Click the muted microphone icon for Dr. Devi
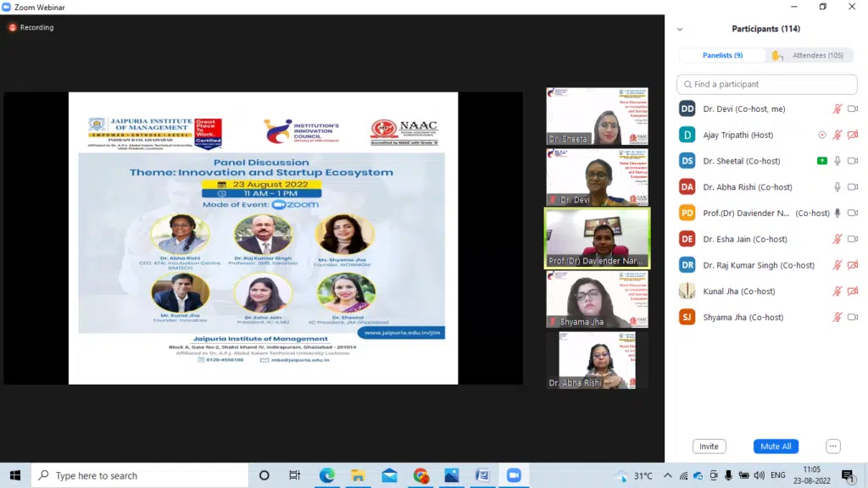The width and height of the screenshot is (868, 488). pos(837,108)
